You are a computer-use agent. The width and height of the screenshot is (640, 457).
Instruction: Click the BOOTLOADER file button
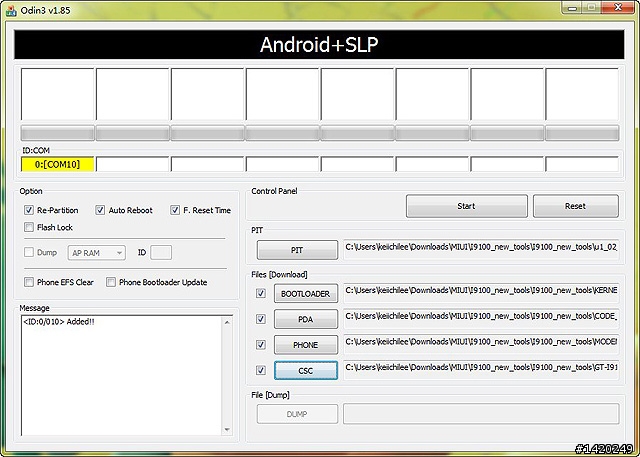coord(306,294)
